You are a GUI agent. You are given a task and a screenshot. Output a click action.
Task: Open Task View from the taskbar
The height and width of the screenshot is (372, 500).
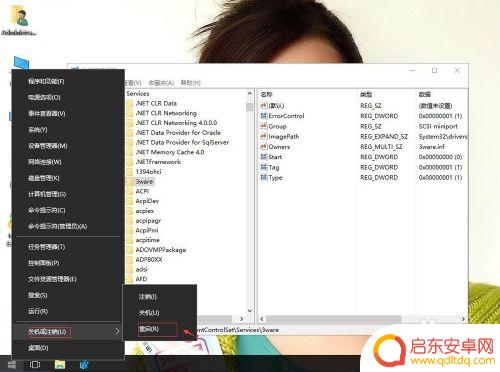[x=35, y=364]
